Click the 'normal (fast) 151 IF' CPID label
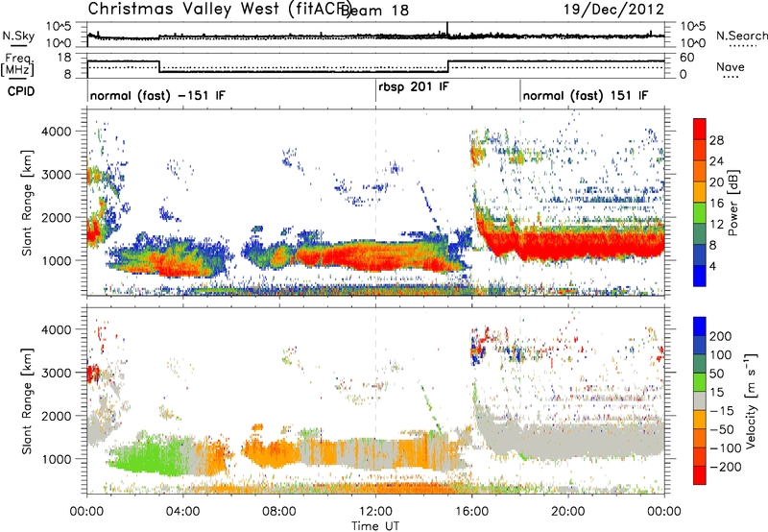The height and width of the screenshot is (532, 768). [586, 95]
